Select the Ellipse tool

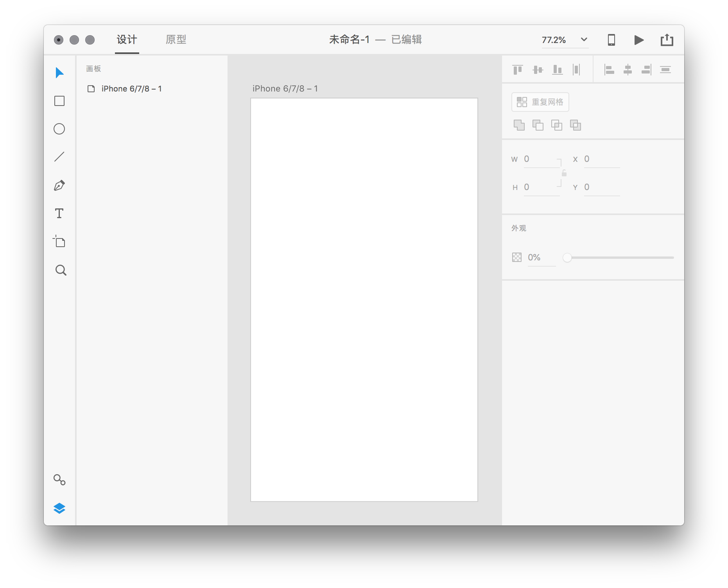59,129
